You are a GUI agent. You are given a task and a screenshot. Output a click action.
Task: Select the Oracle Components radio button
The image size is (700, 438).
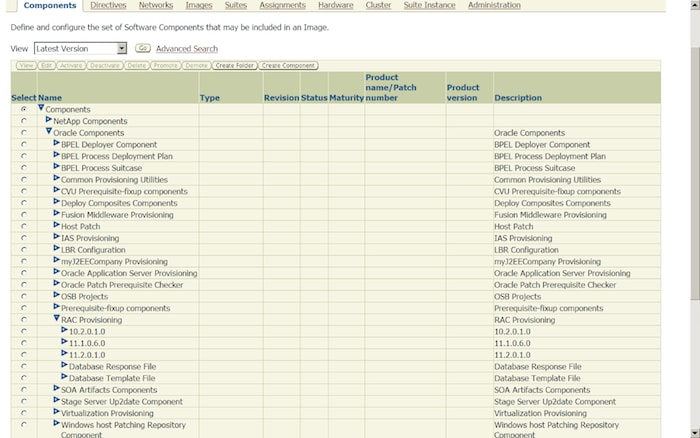pyautogui.click(x=24, y=133)
